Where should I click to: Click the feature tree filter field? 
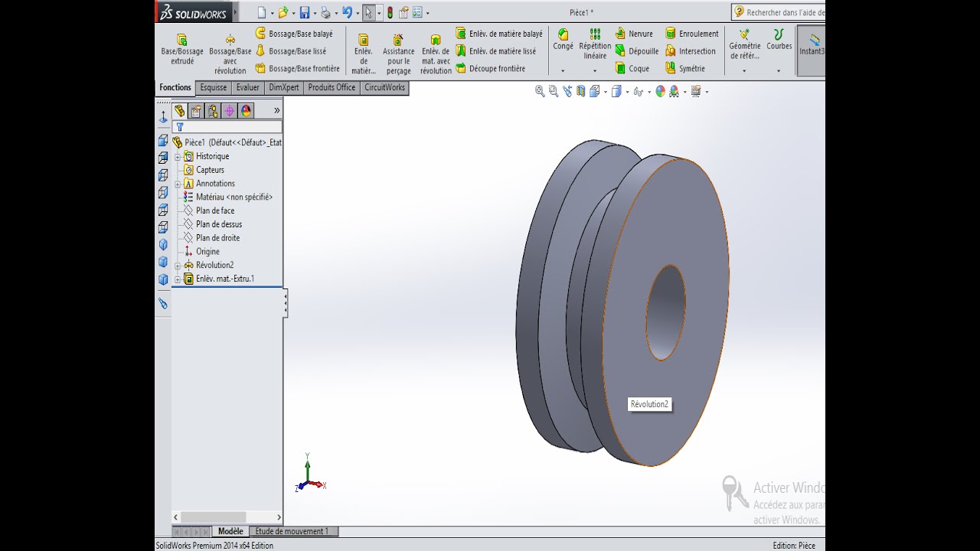pyautogui.click(x=227, y=127)
